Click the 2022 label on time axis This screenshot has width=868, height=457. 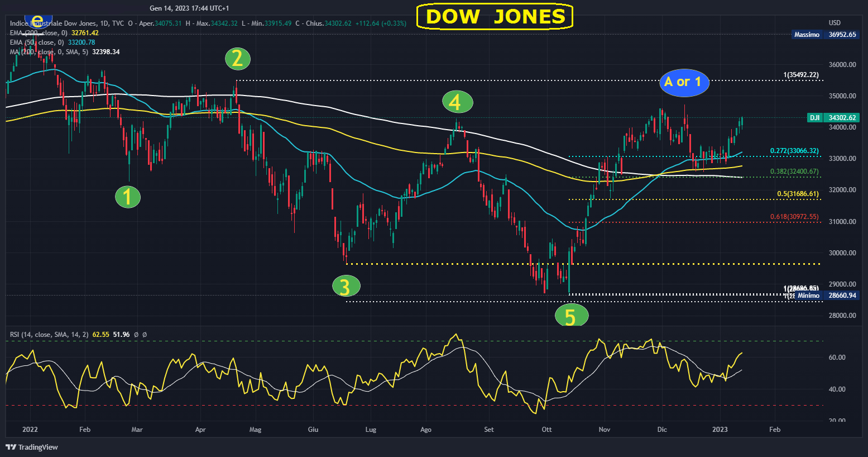(30, 430)
